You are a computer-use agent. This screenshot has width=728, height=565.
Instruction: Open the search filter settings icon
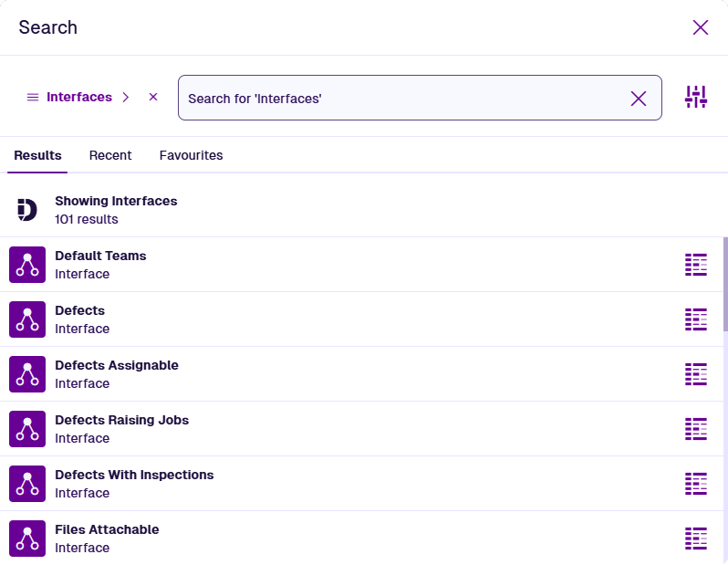(x=696, y=97)
